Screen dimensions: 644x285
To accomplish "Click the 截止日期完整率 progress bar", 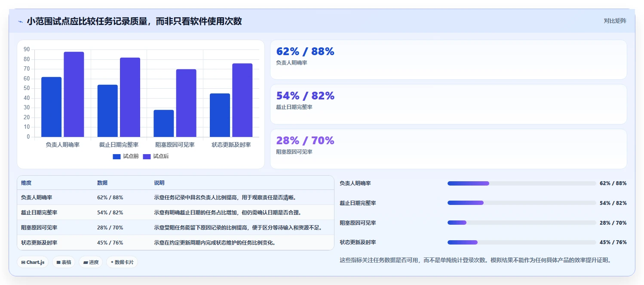I will coord(522,203).
